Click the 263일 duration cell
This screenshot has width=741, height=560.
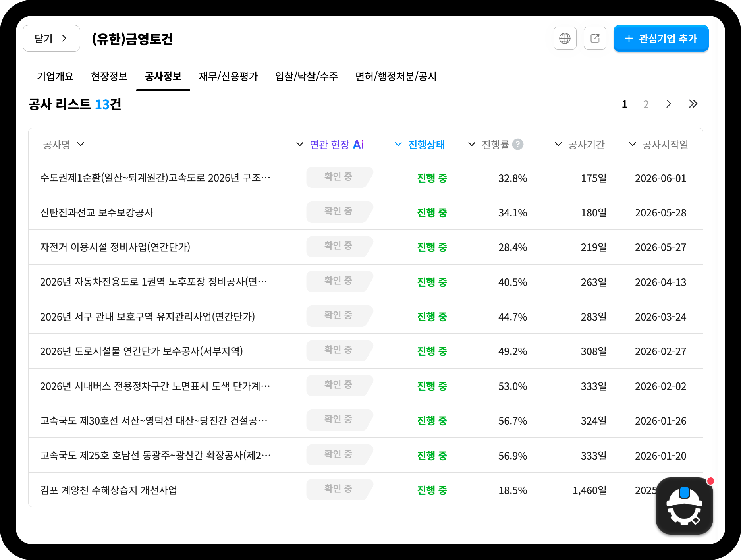coord(594,282)
